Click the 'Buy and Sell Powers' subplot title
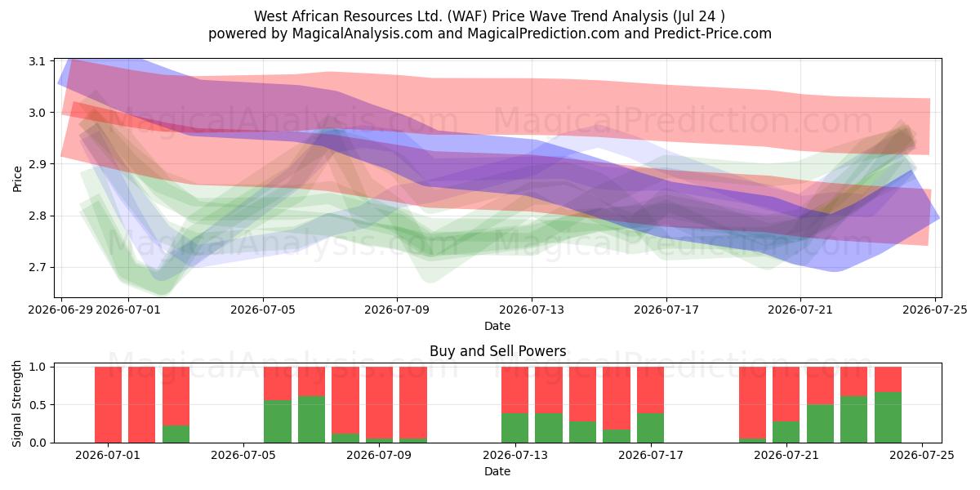 497,351
